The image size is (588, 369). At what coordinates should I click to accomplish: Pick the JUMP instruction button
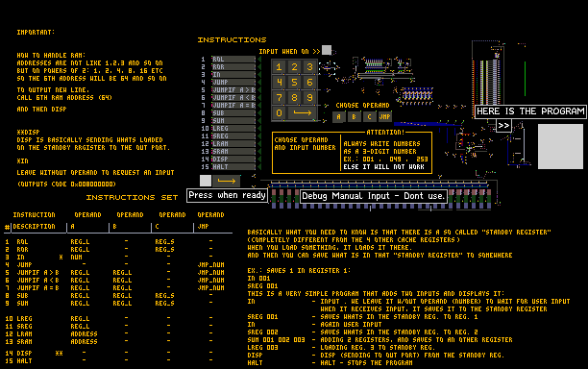(233, 82)
